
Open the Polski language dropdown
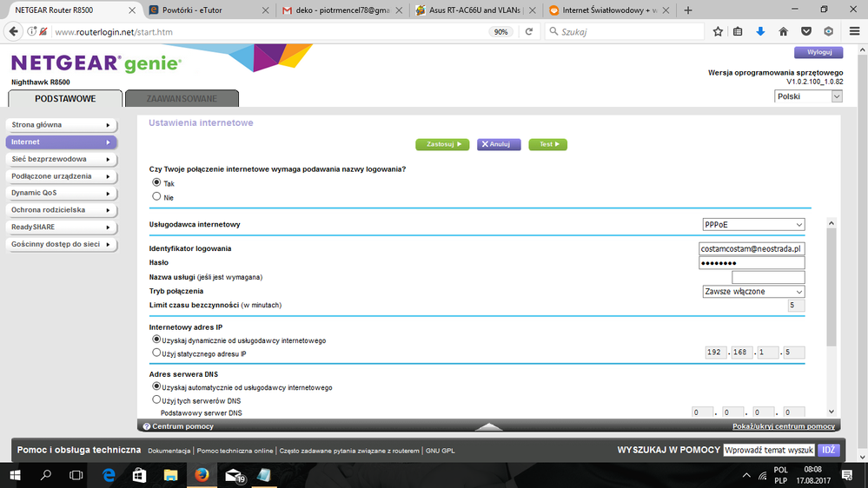click(x=808, y=96)
